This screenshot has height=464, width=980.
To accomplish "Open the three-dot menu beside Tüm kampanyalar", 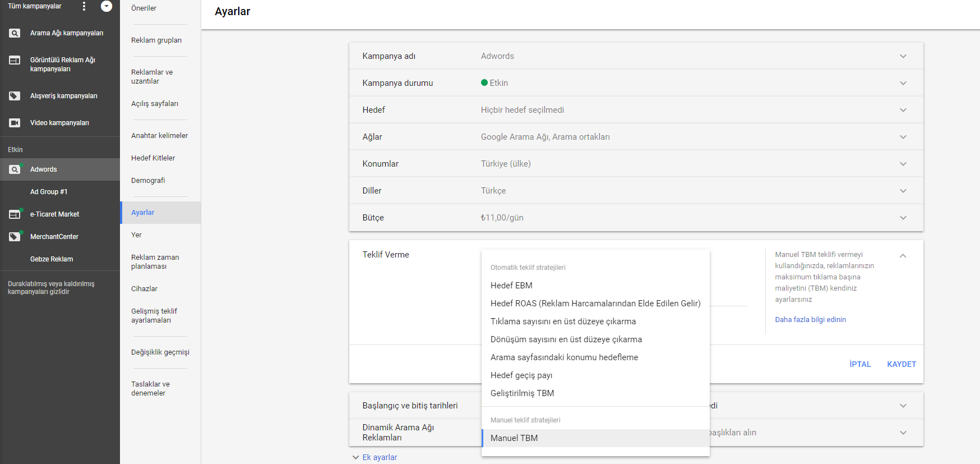I will [x=84, y=6].
